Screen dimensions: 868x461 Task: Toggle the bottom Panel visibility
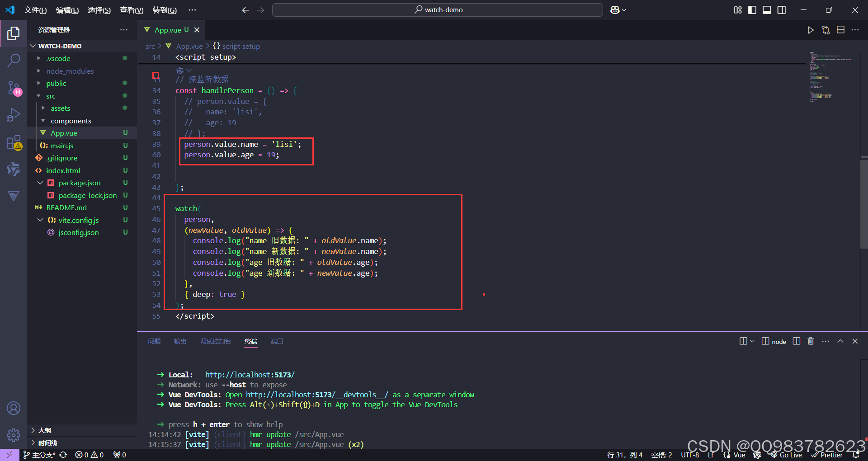pos(767,10)
